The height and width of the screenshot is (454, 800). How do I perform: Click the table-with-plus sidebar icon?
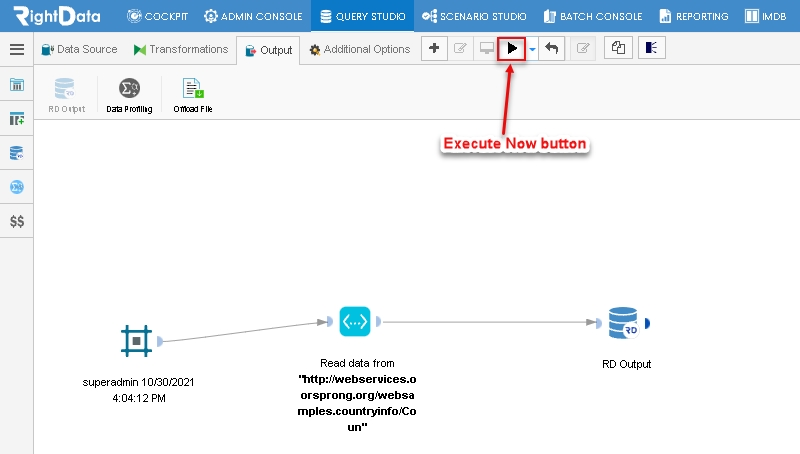coord(17,119)
